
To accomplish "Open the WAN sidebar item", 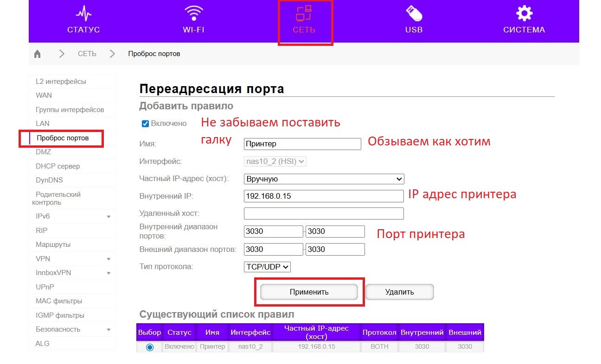I will (x=44, y=95).
